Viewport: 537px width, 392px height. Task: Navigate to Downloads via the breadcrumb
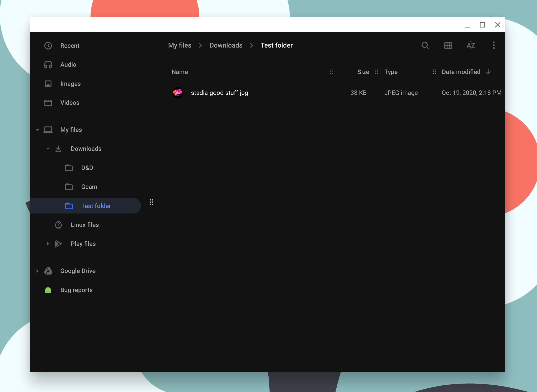(226, 45)
